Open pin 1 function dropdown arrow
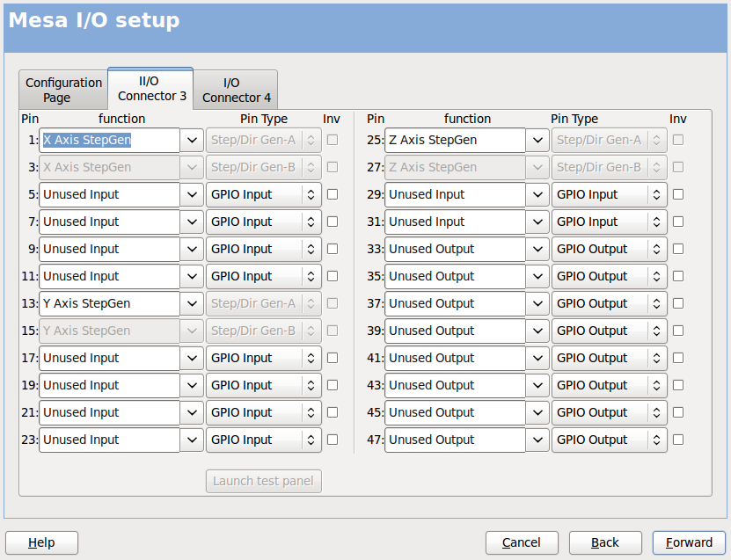731x560 pixels. click(x=192, y=140)
